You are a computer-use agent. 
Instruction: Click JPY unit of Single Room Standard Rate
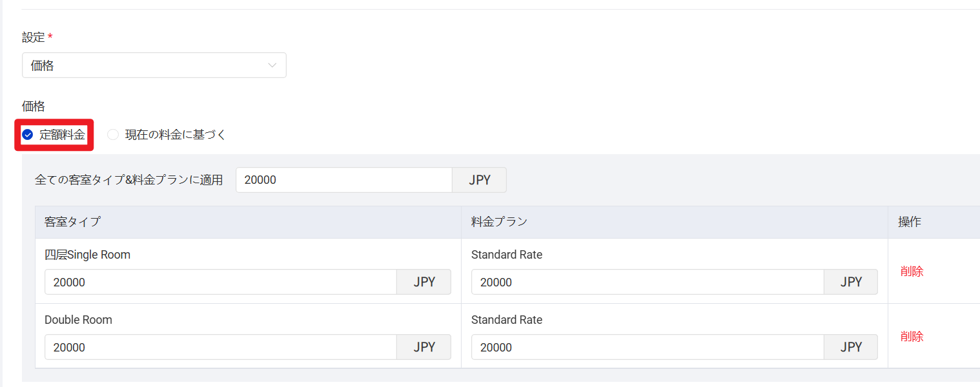click(x=851, y=282)
